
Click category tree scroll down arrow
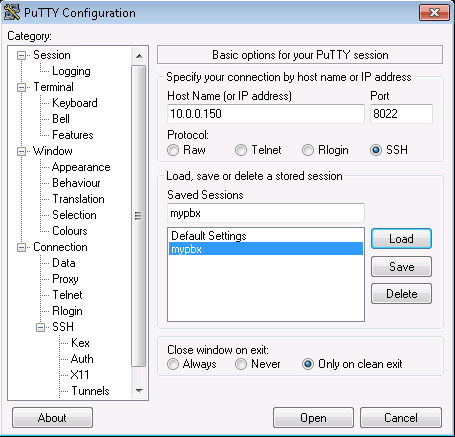pyautogui.click(x=139, y=390)
